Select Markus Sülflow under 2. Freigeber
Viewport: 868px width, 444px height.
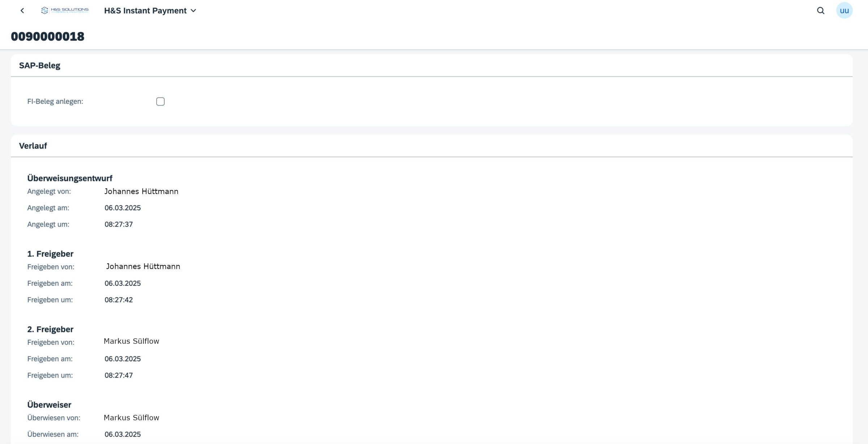point(131,341)
